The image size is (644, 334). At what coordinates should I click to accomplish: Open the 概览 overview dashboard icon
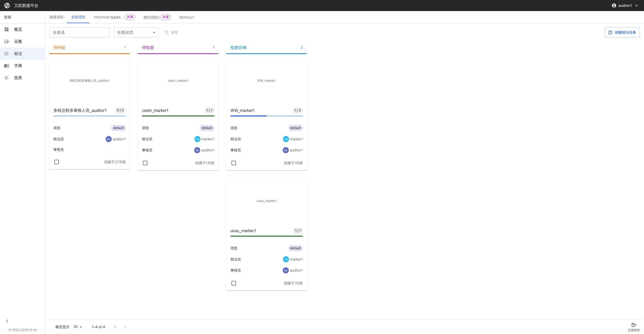7,29
